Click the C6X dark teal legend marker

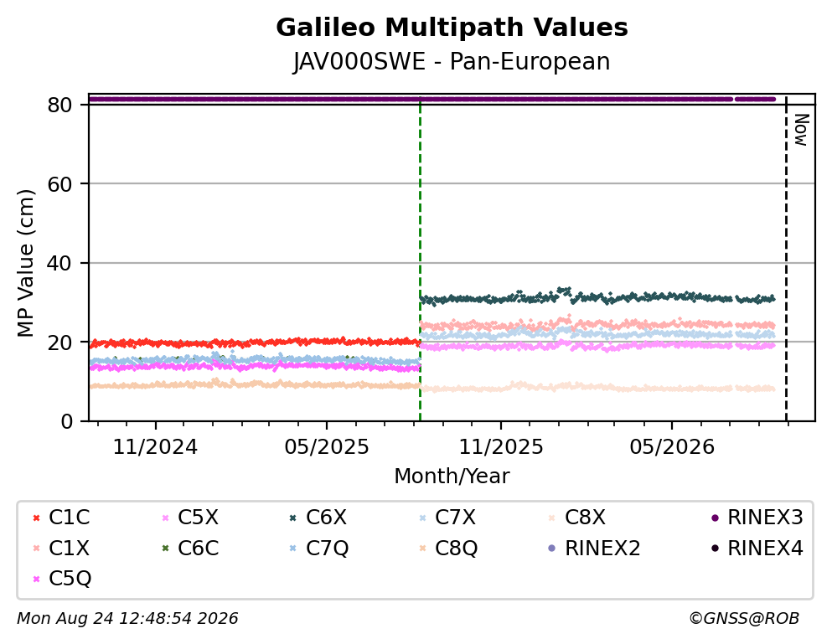click(293, 518)
